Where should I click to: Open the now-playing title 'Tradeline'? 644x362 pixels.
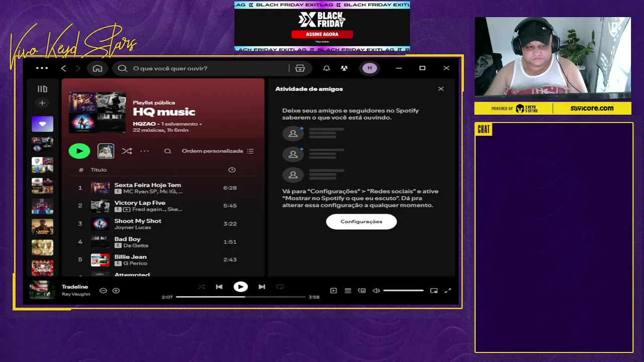point(75,287)
